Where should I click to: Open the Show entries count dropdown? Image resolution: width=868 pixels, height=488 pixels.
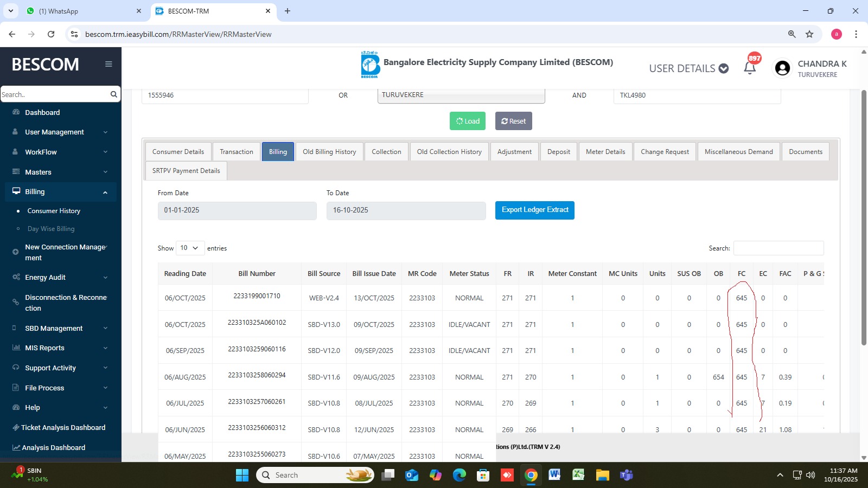tap(190, 248)
